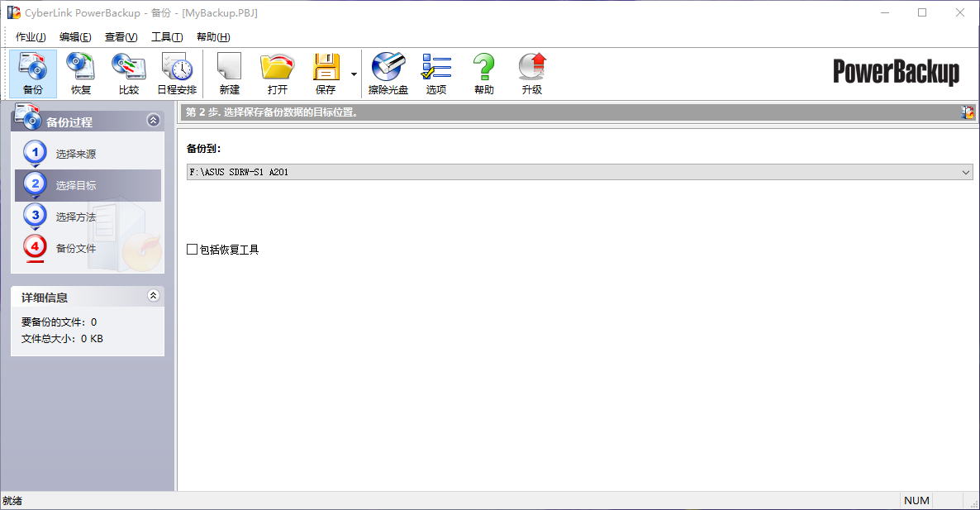Screen dimensions: 980x510
Task: Enable 包括恢复工具 checkbox
Action: [x=192, y=250]
